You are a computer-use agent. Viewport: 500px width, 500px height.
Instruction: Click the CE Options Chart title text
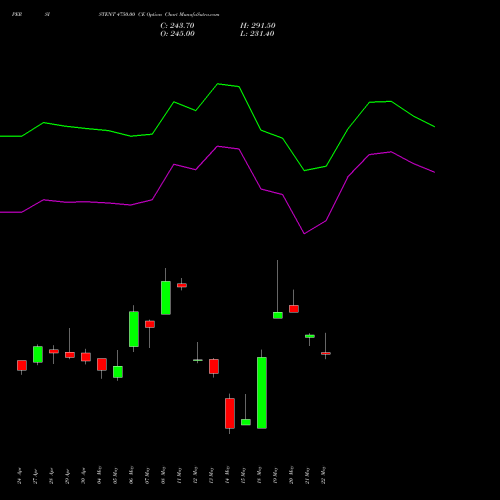[159, 15]
